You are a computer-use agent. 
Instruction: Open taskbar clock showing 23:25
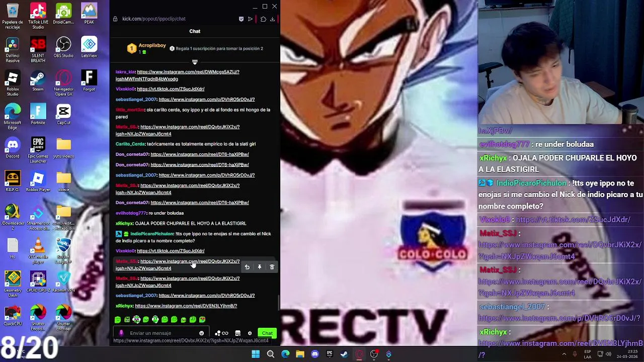[627, 354]
